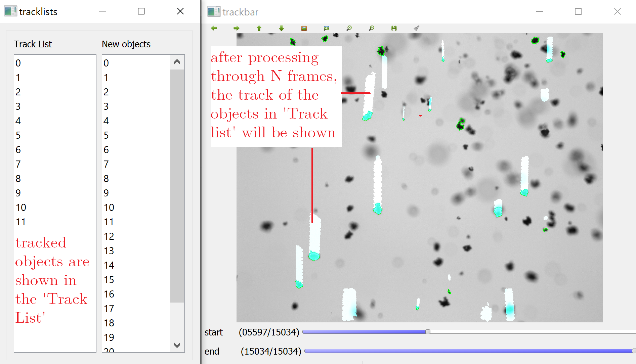Select track 2 in Track List
Image resolution: width=636 pixels, height=364 pixels.
click(x=55, y=92)
